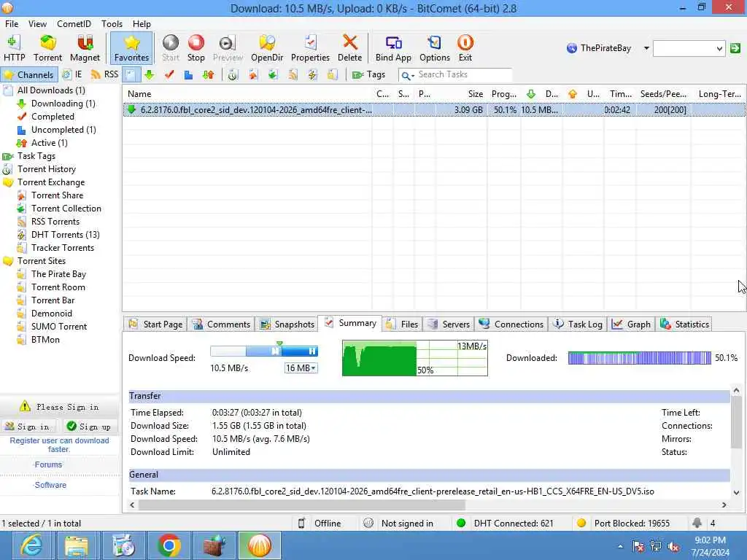This screenshot has width=747, height=560.
Task: Click the Active tasks filter icon in toolbar
Action: [208, 75]
